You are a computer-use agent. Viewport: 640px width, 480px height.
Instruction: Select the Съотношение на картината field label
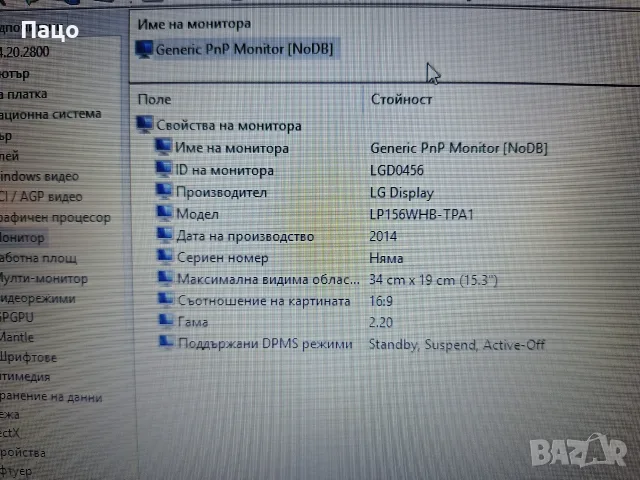pos(264,300)
